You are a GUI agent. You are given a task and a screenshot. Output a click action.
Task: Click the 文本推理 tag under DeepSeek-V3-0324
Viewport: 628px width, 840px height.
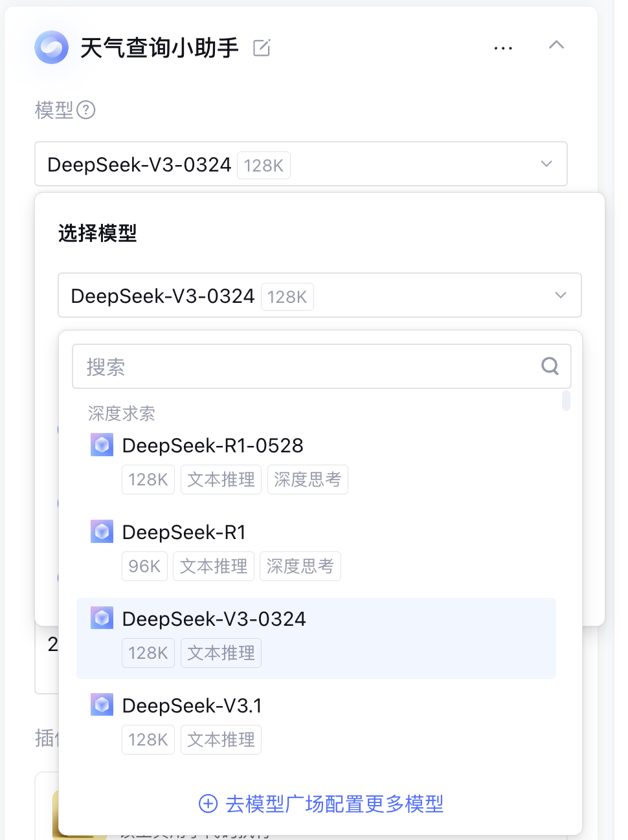[221, 653]
